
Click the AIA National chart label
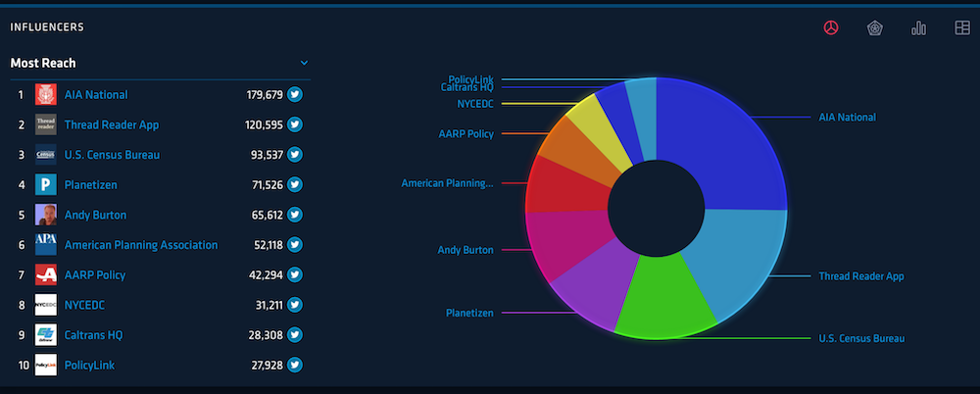pyautogui.click(x=848, y=117)
